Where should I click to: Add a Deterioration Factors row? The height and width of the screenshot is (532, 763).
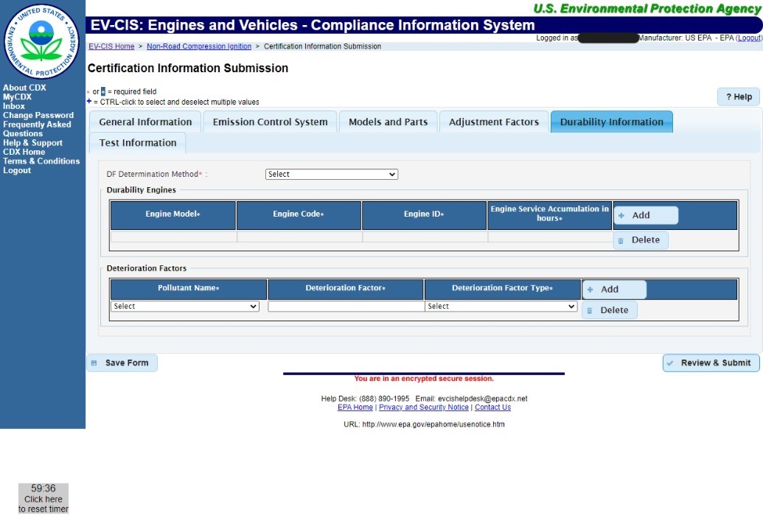pyautogui.click(x=614, y=290)
